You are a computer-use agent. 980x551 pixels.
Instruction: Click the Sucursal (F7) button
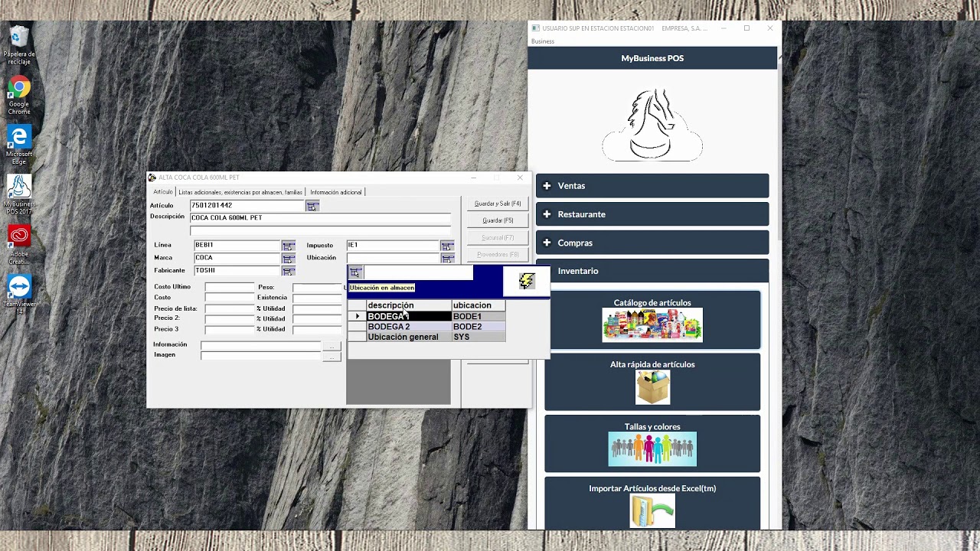[498, 238]
